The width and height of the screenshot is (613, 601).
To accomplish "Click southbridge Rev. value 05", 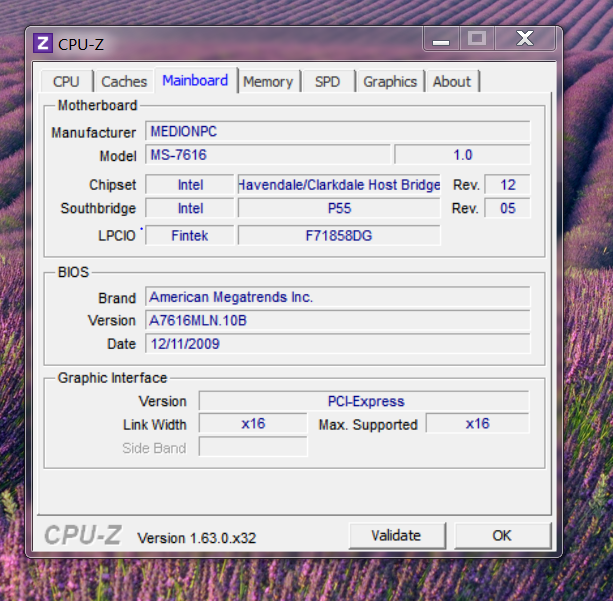I will coord(507,208).
